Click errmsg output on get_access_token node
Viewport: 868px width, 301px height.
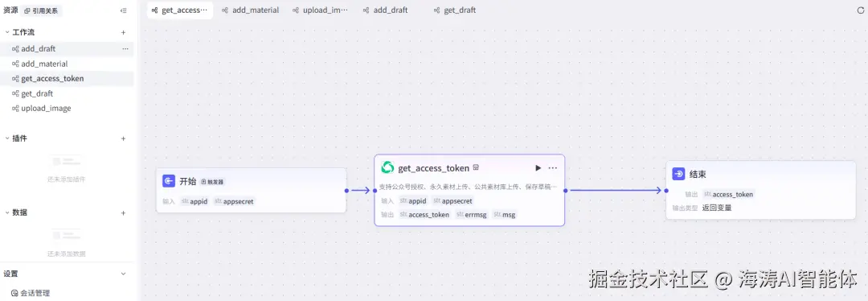(473, 215)
